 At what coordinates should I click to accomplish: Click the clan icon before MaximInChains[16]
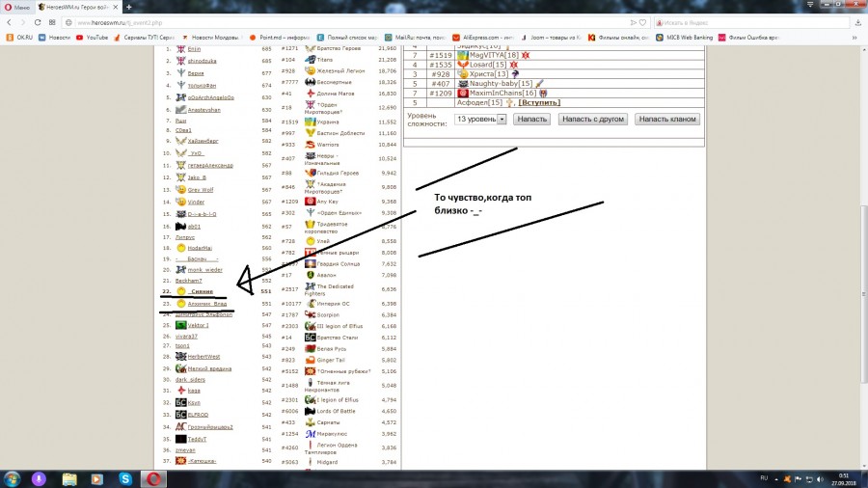[463, 93]
